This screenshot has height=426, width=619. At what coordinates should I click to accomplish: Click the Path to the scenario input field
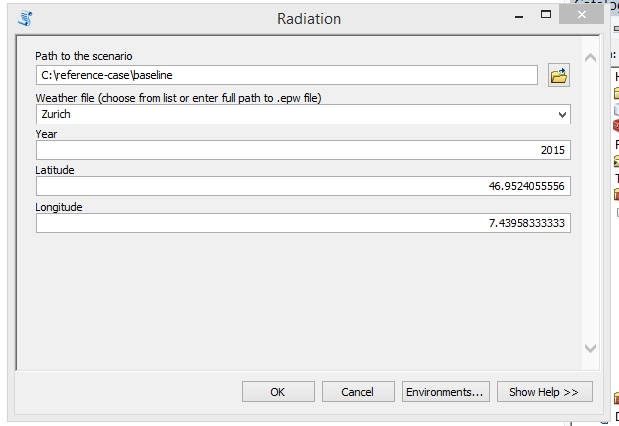pos(287,75)
